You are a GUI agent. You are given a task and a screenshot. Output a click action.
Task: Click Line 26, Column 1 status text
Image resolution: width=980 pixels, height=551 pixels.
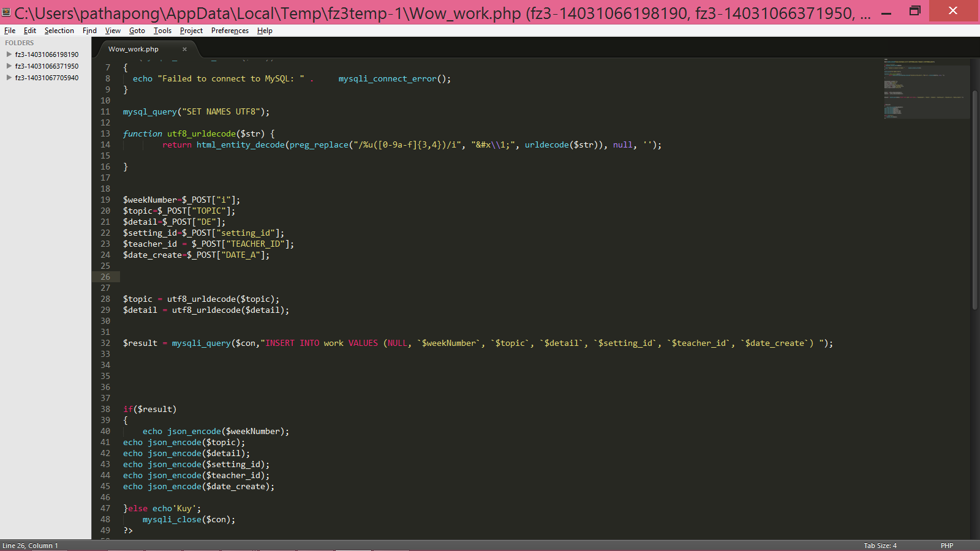pos(31,545)
